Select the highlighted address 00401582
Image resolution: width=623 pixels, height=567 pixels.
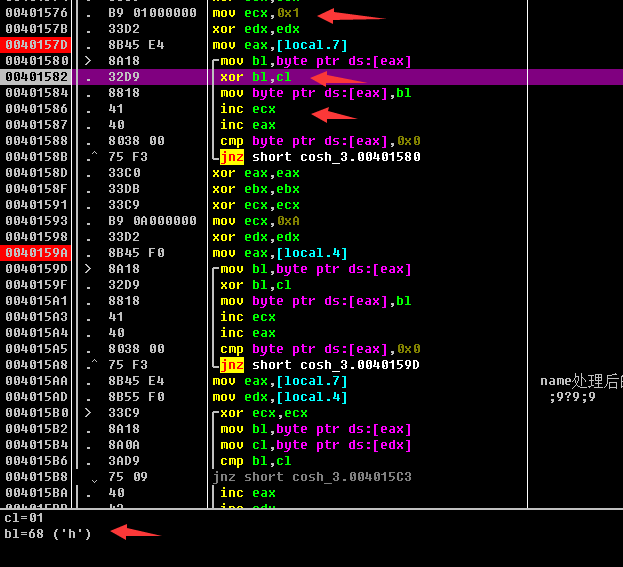36,77
